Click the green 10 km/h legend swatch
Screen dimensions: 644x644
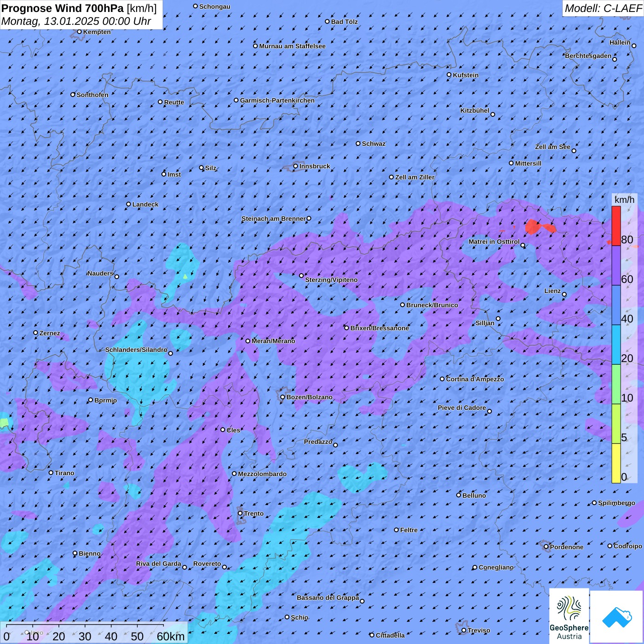click(616, 384)
